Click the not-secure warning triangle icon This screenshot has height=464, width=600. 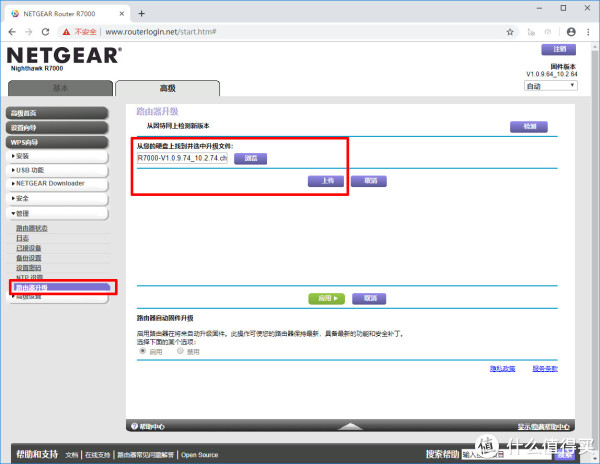(66, 32)
